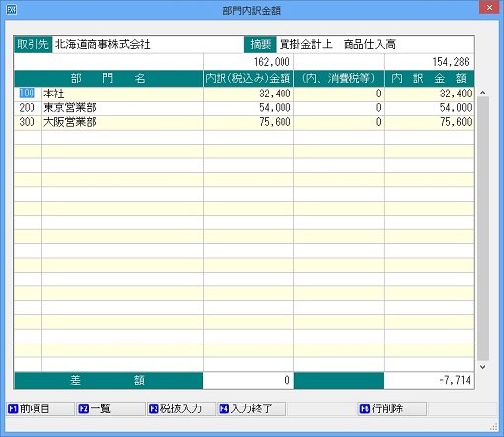
Task: Click 54,000 in 内訳金額 column
Action: [x=429, y=108]
